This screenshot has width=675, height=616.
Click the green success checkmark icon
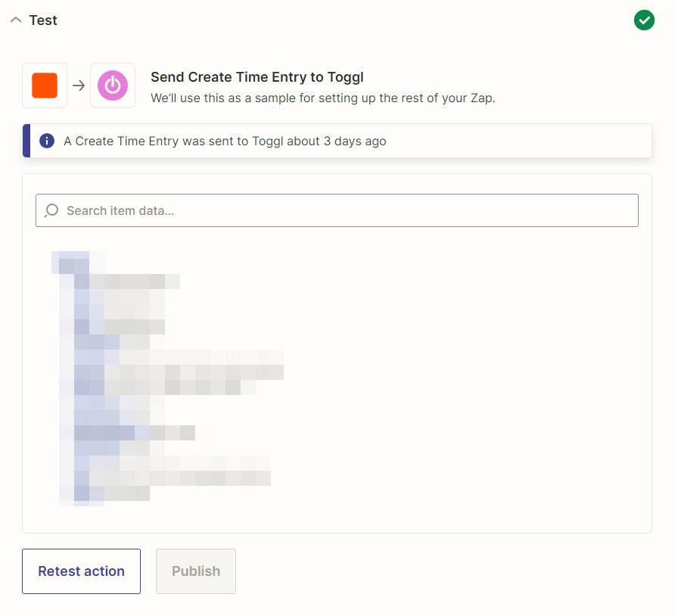click(x=644, y=20)
